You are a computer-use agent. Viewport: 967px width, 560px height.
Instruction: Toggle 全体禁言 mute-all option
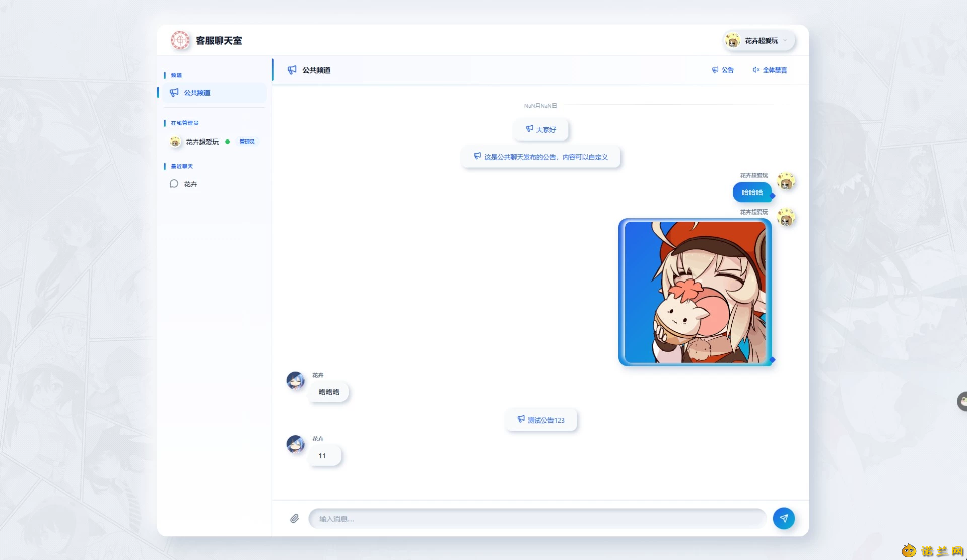click(770, 70)
